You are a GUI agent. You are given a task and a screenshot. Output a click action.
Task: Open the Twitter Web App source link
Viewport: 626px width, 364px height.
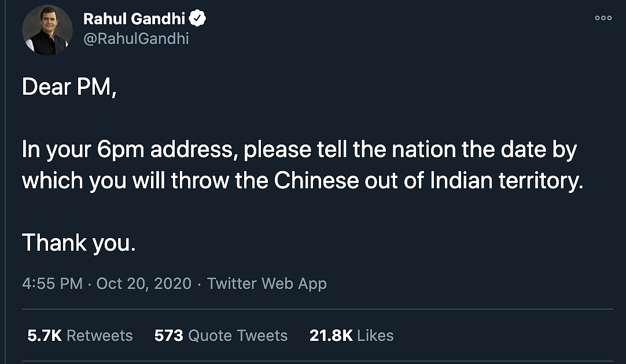267,284
